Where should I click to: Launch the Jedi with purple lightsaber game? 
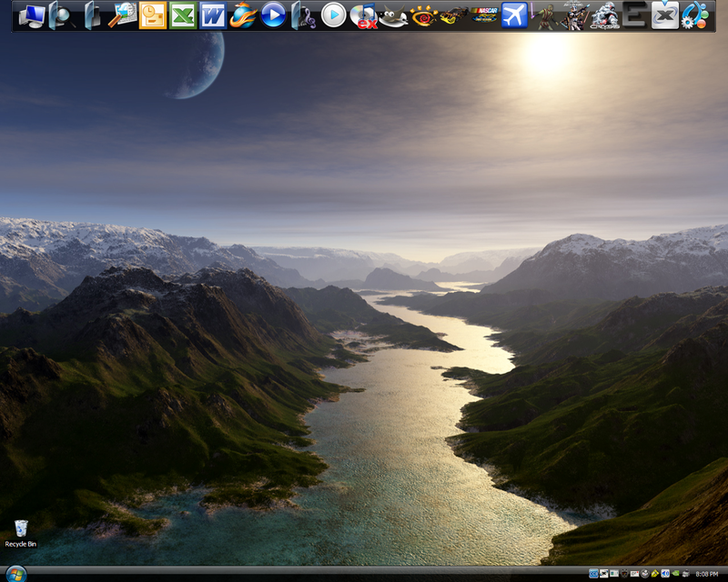coord(544,15)
